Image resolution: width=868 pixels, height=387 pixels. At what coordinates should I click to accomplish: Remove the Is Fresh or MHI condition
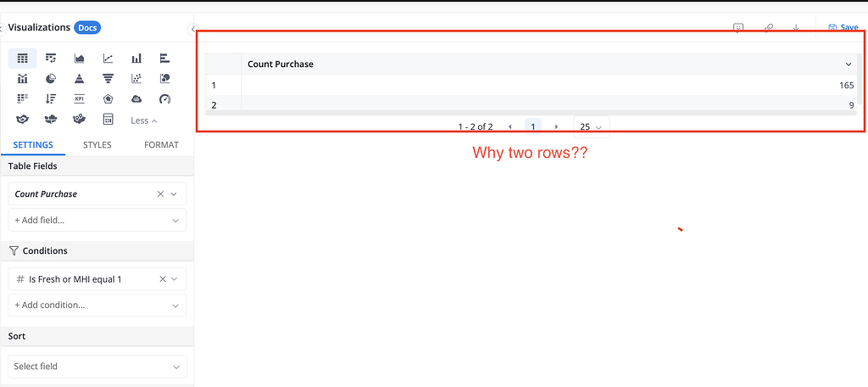(160, 279)
